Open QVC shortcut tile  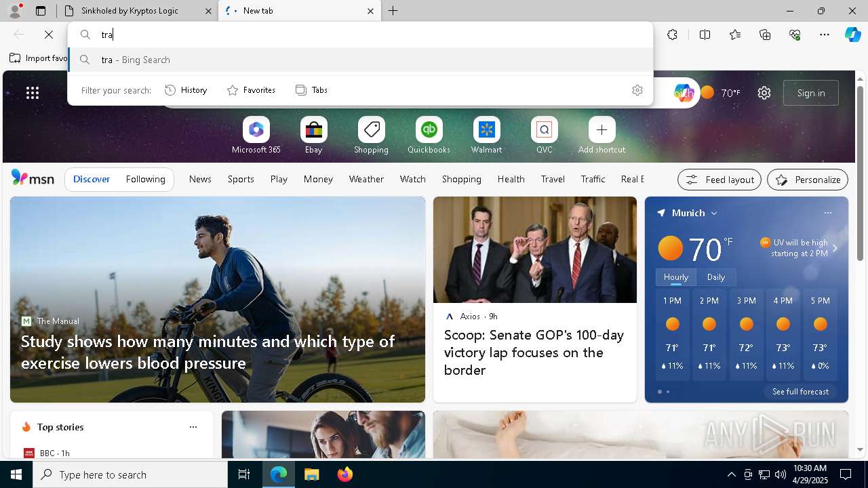coord(544,136)
